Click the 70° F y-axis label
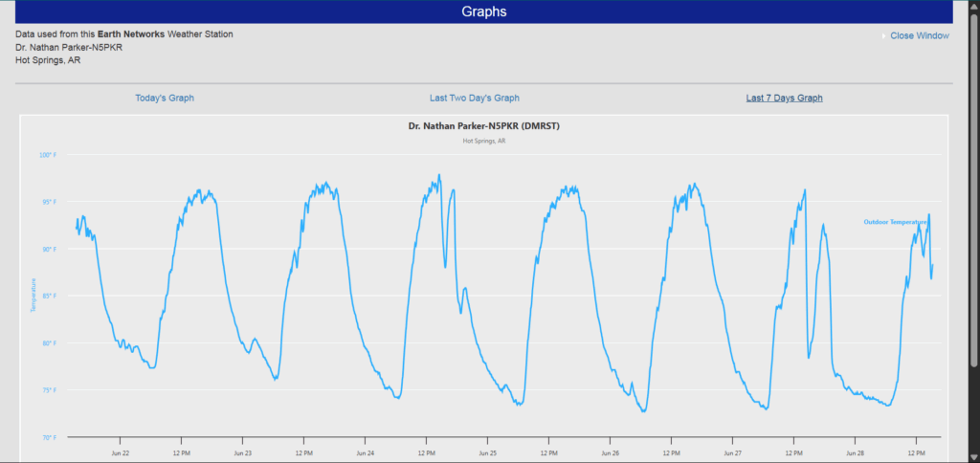Viewport: 980px width, 463px height. [48, 437]
